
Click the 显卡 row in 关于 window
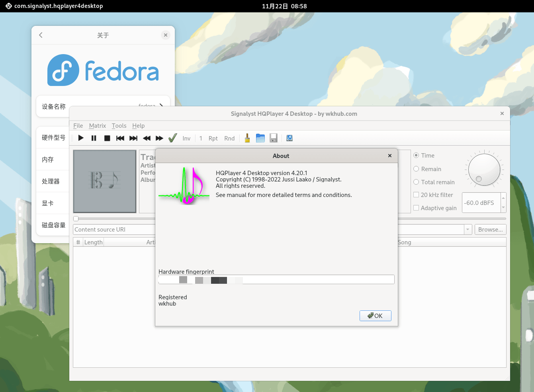(53, 203)
